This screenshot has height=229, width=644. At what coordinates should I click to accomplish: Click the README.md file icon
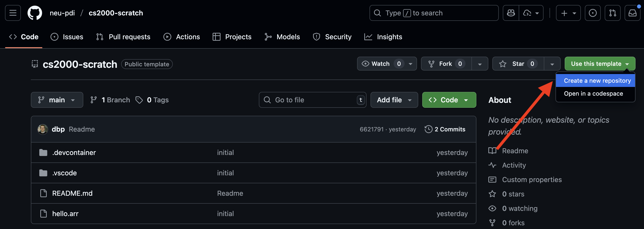pos(44,193)
